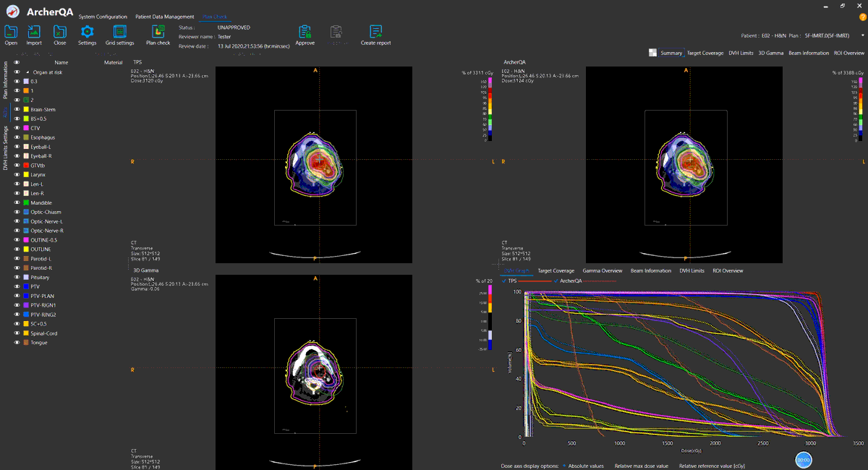Open Grid settings icon
This screenshot has width=868, height=470.
(119, 31)
